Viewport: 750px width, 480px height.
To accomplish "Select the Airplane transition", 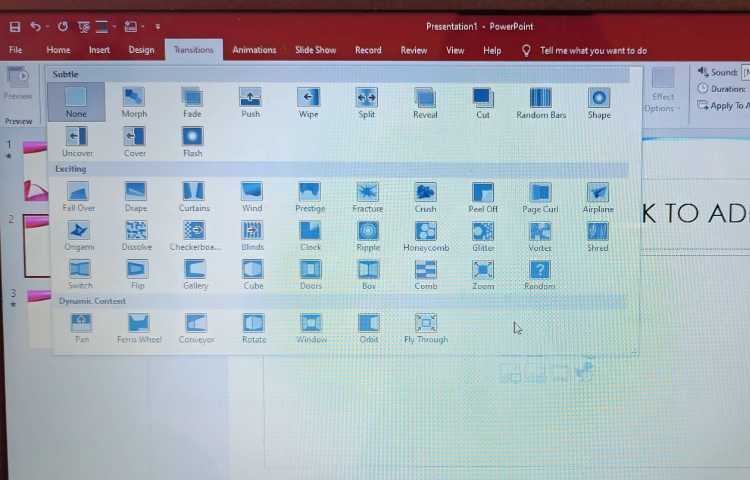I will pyautogui.click(x=598, y=197).
